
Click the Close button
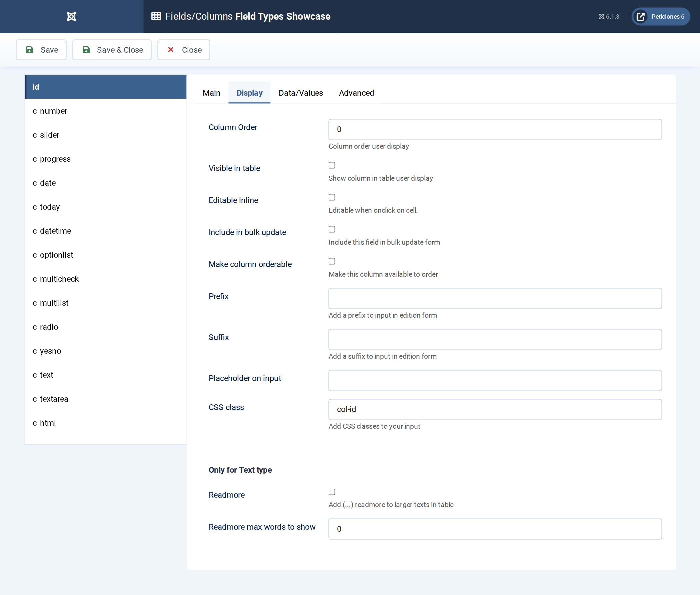pyautogui.click(x=184, y=50)
